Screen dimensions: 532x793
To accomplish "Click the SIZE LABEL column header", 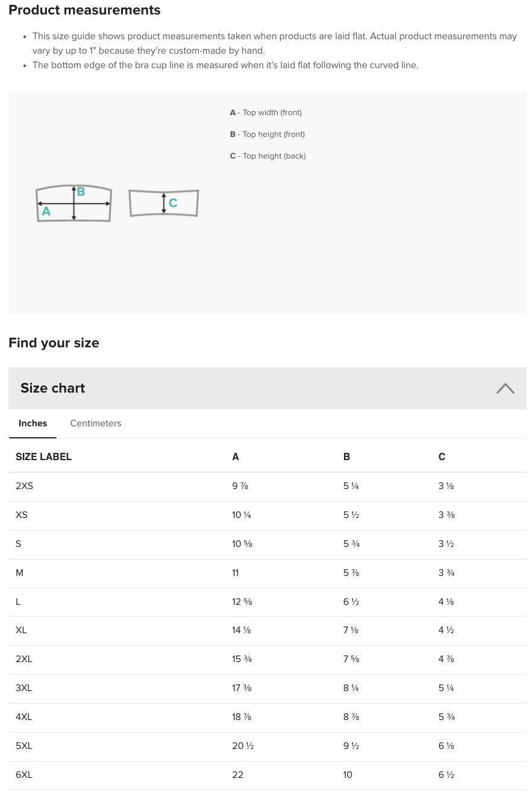I will pos(43,457).
